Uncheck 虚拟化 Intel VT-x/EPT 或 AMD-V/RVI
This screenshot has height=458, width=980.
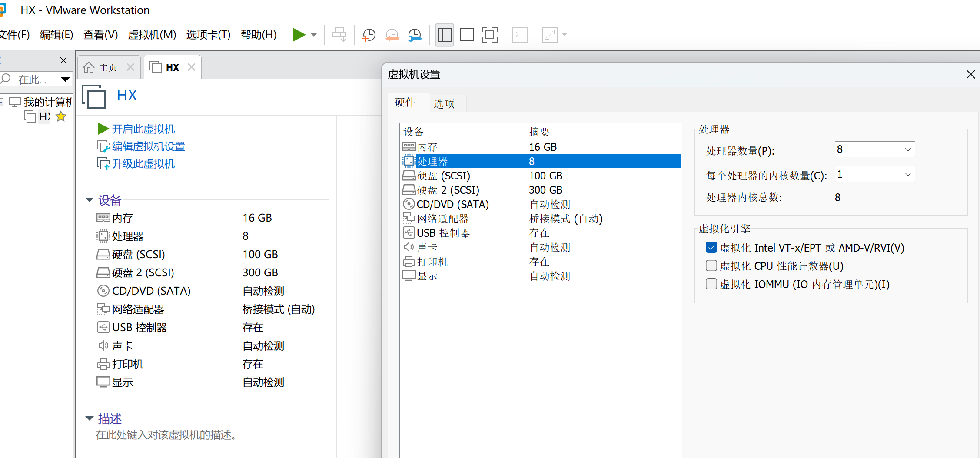(x=711, y=247)
